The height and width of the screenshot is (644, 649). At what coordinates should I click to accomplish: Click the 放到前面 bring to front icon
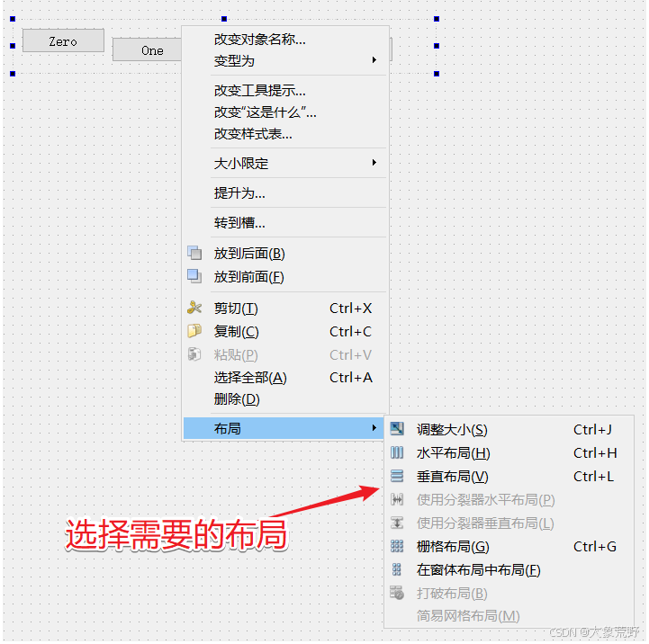[194, 276]
